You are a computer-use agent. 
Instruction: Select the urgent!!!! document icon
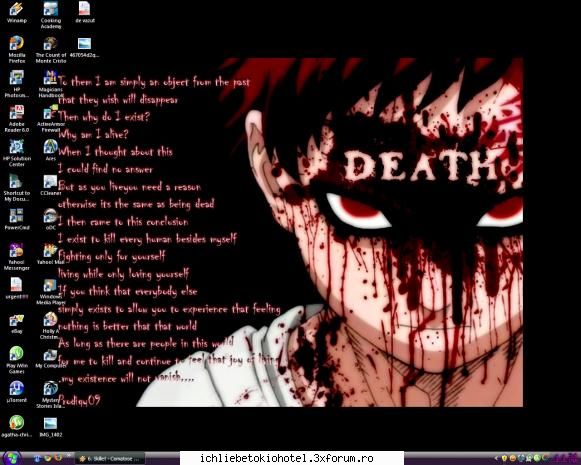[x=17, y=288]
